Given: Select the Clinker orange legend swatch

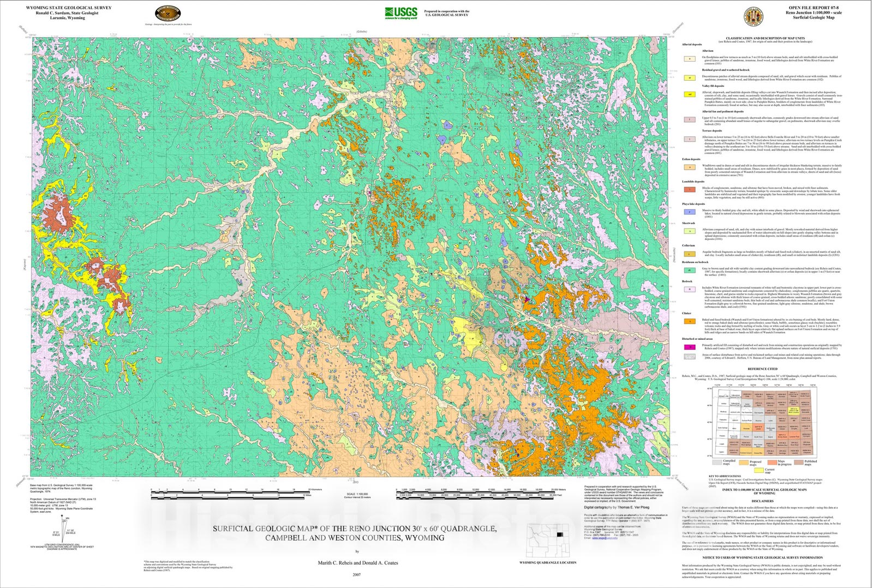Looking at the screenshot, I should (690, 321).
